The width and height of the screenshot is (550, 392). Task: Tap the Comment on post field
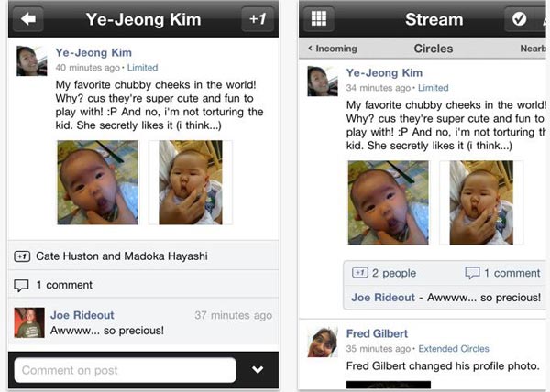pos(126,370)
